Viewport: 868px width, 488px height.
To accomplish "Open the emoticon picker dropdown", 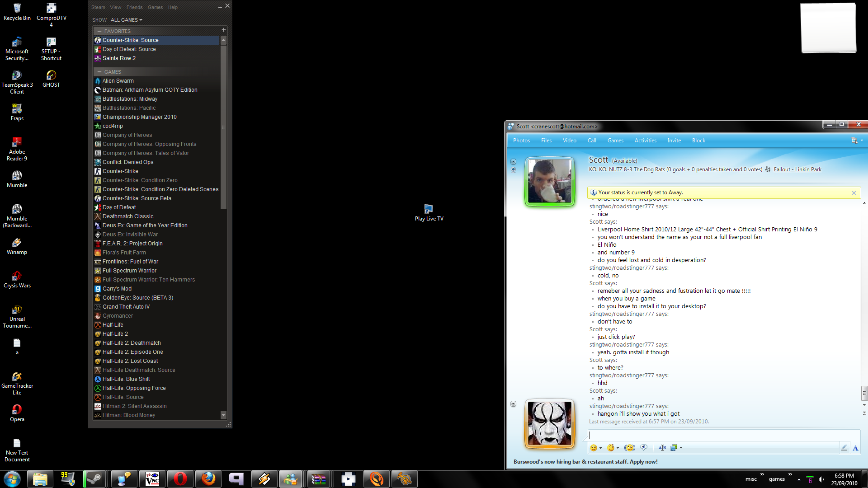I will (600, 448).
